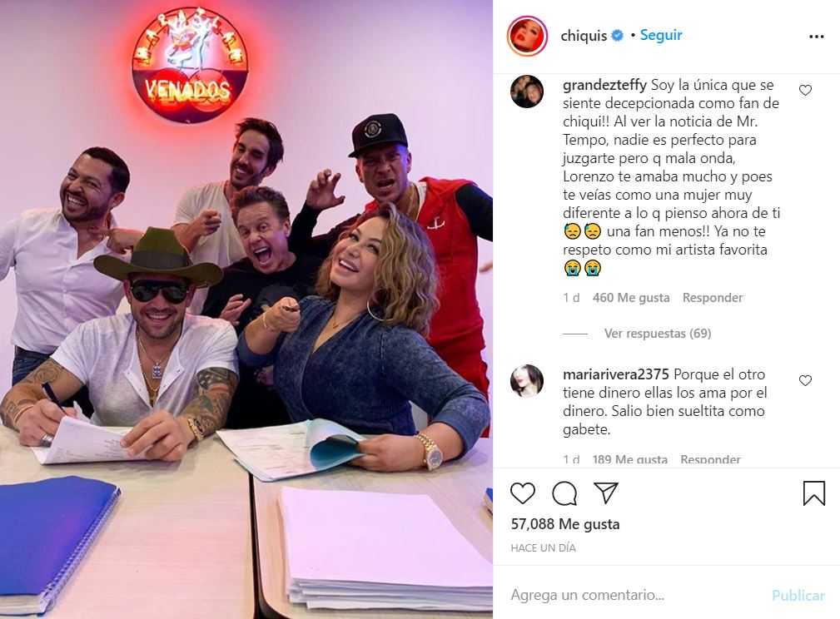View the 460 Me gusta on the comment
Image resolution: width=840 pixels, height=619 pixels.
[630, 298]
